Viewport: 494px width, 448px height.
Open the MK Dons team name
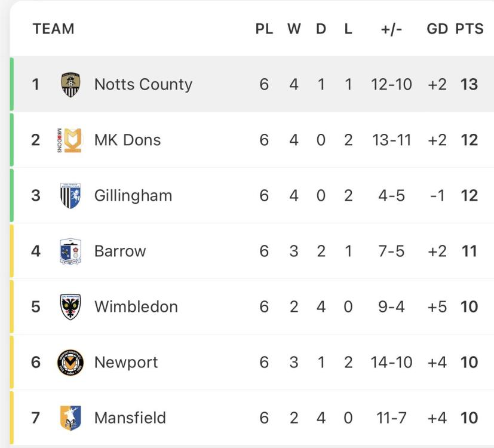coord(127,140)
